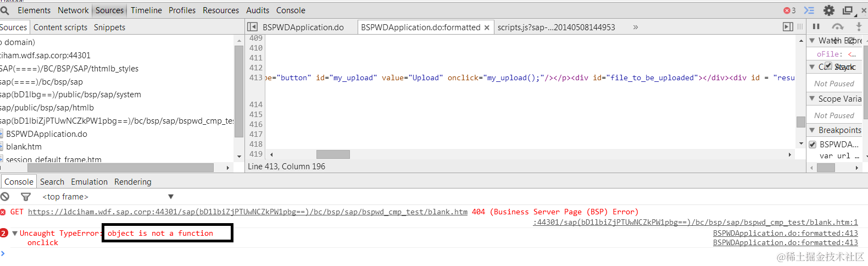Select the /BC/BSP/SAP/thtmlb_styles folder
868x266 pixels.
pyautogui.click(x=69, y=69)
